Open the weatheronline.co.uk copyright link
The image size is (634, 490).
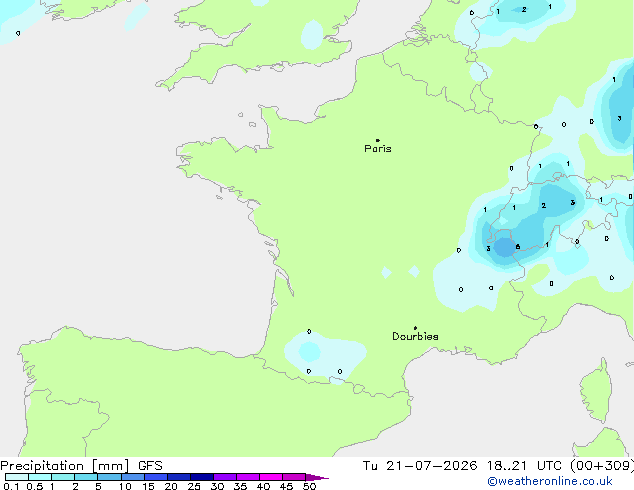[x=550, y=481]
